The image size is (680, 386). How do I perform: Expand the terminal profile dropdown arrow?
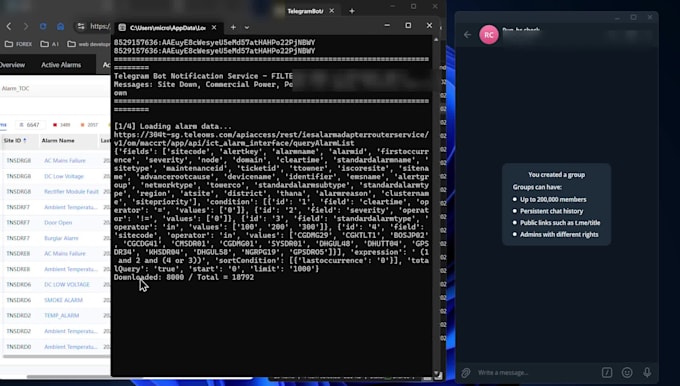(246, 27)
